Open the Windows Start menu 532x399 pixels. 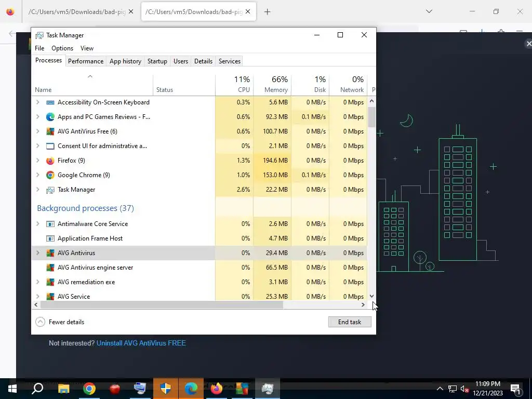[x=12, y=389]
